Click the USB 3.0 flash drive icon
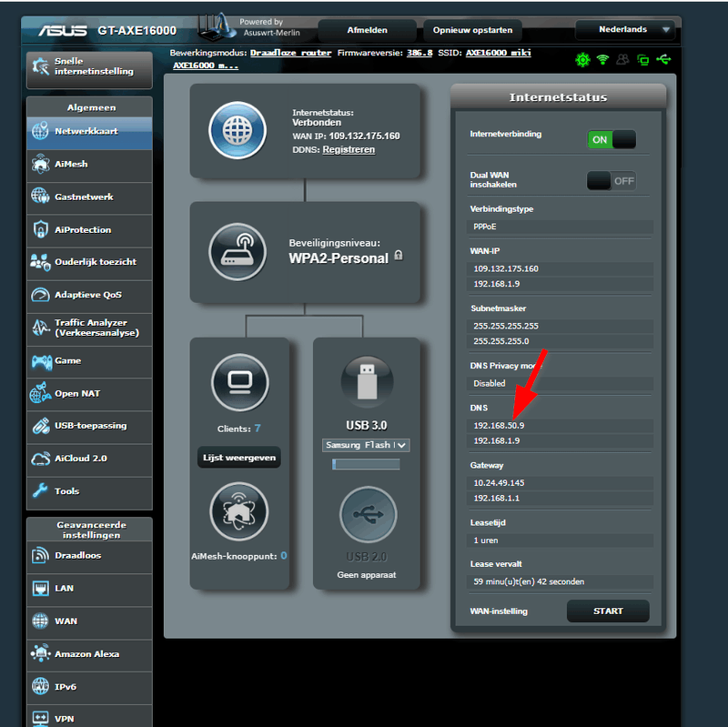 367,382
